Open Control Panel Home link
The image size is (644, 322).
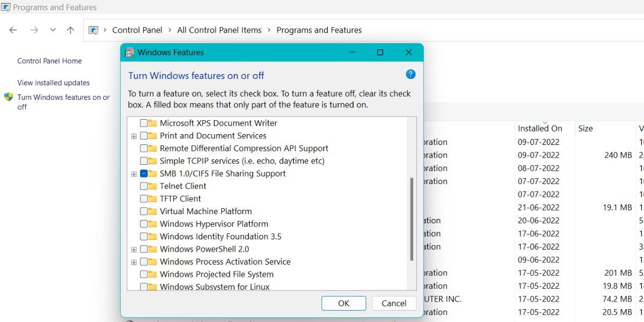[x=49, y=61]
